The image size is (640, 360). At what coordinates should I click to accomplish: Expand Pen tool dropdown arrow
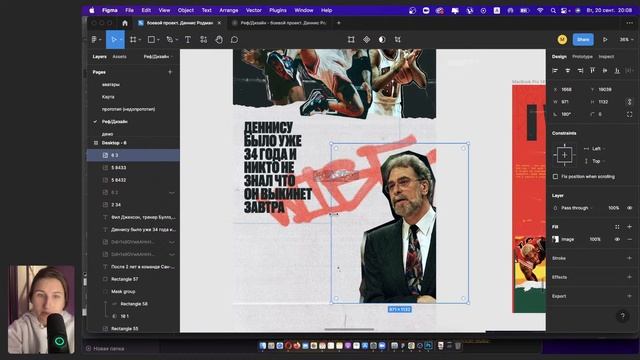click(x=176, y=40)
